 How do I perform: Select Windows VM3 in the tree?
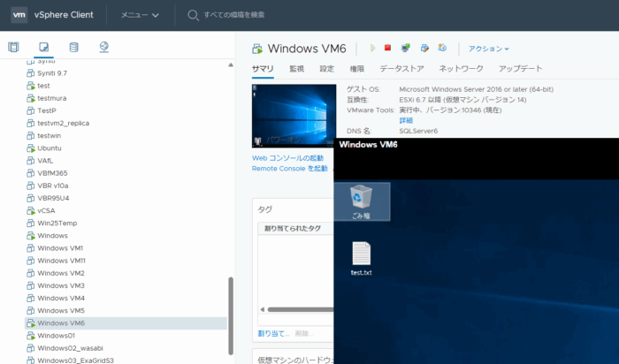[61, 285]
